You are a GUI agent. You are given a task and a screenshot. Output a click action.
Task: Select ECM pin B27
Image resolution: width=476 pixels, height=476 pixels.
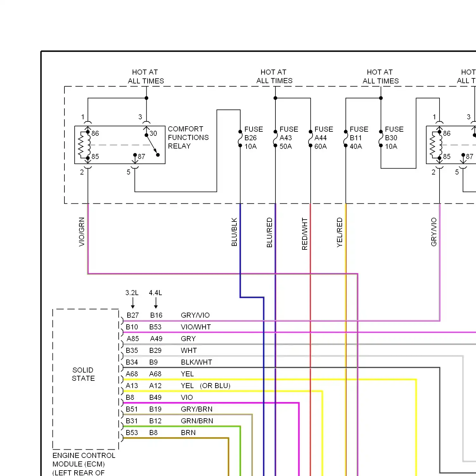coord(133,315)
